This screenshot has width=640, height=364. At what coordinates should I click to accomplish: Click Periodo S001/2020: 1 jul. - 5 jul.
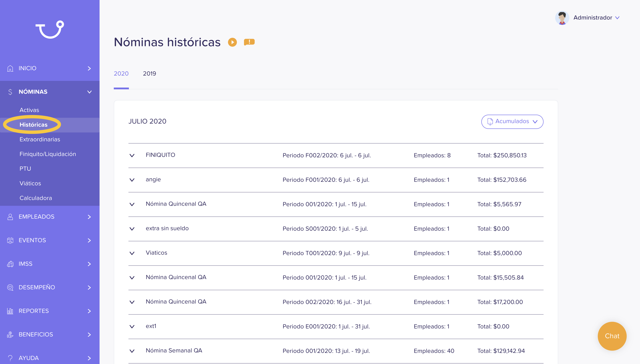tap(325, 229)
